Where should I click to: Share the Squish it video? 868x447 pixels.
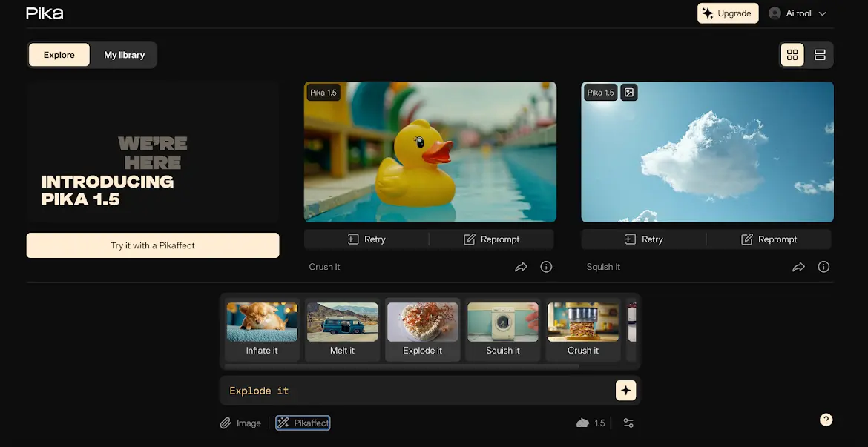click(798, 267)
